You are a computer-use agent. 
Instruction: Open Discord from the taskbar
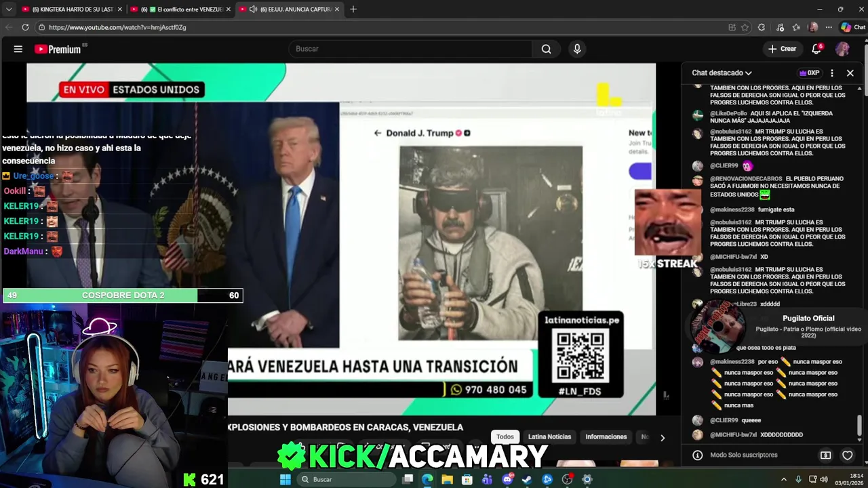(x=507, y=479)
